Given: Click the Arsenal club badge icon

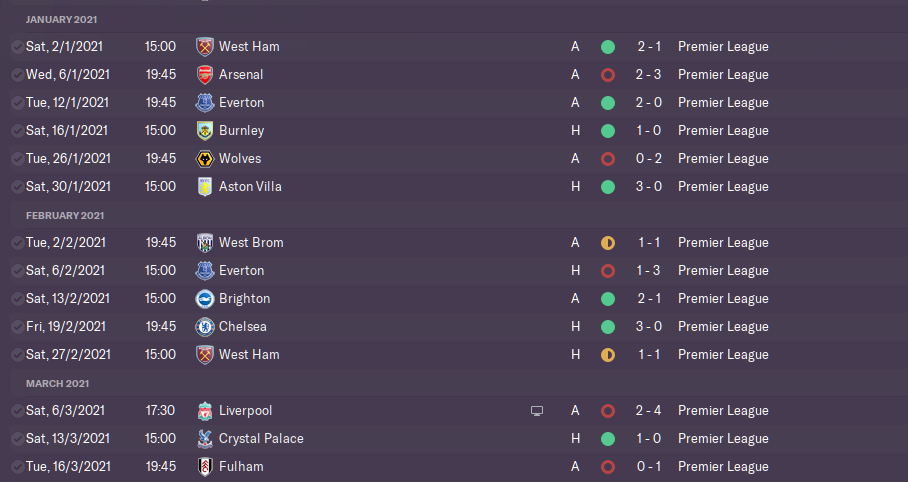Looking at the screenshot, I should (x=205, y=75).
